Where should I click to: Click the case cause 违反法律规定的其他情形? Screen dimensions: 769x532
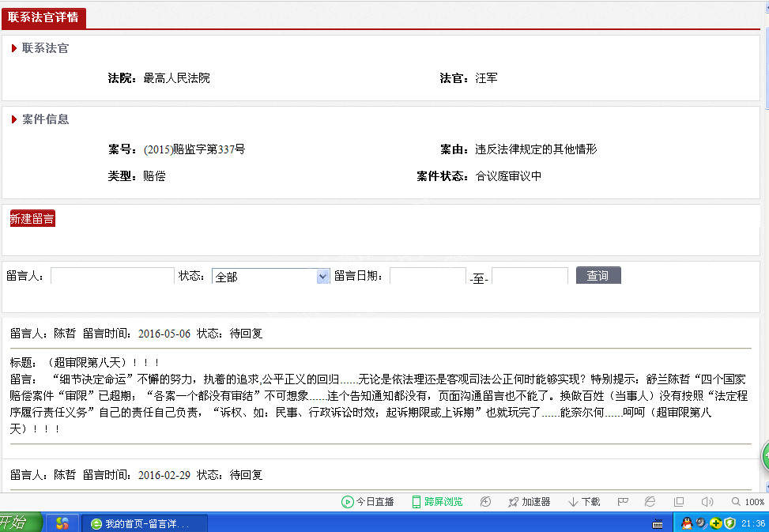click(536, 149)
